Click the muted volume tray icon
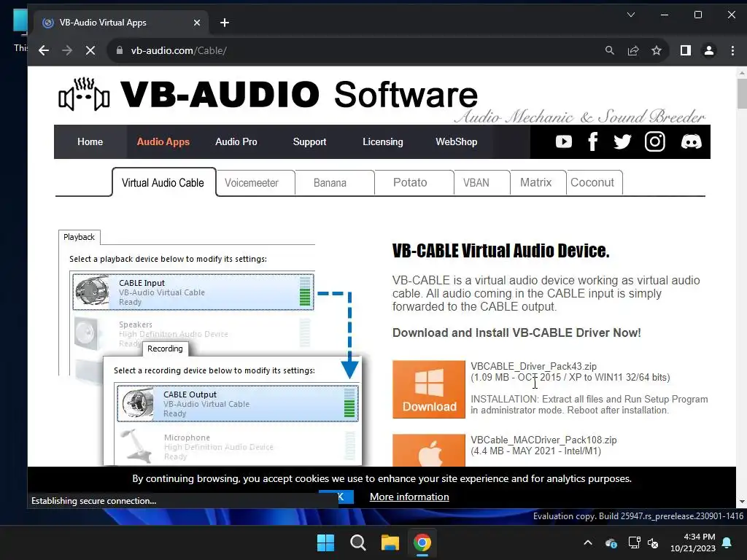747x560 pixels. (x=653, y=542)
